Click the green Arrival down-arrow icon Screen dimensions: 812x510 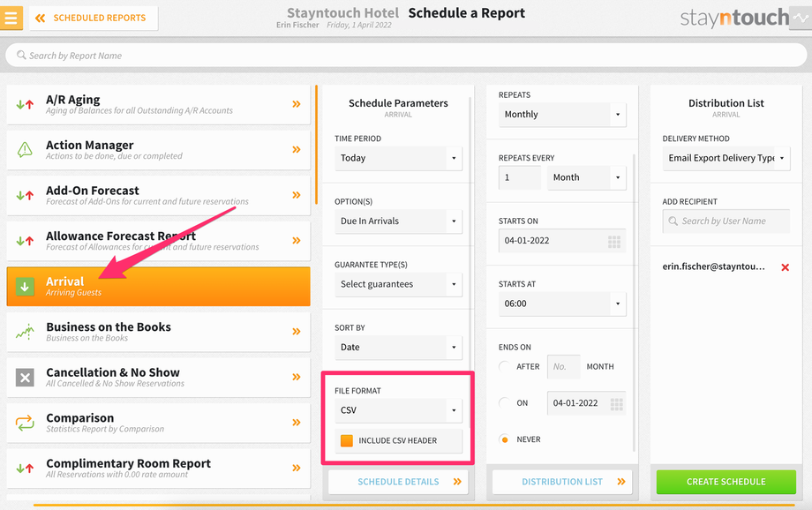25,287
